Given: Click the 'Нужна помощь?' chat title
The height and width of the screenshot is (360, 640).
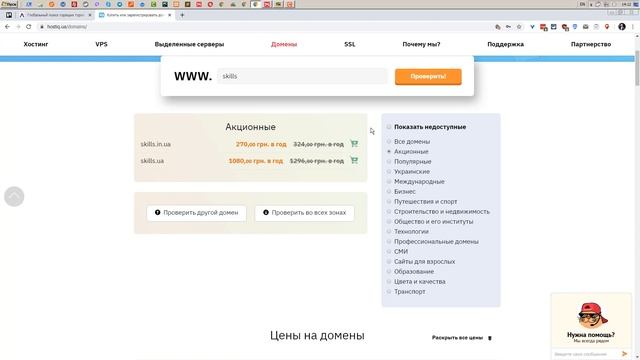Looking at the screenshot, I should 591,335.
